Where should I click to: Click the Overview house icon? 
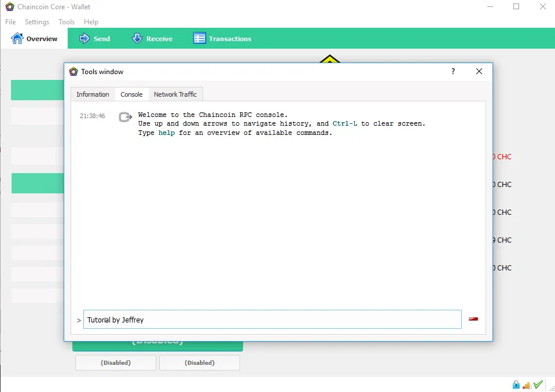[17, 38]
